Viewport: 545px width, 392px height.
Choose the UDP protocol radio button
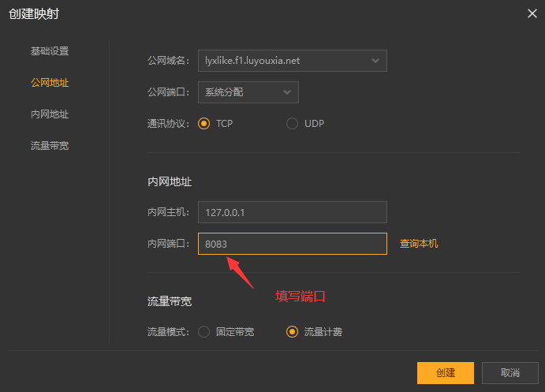292,123
